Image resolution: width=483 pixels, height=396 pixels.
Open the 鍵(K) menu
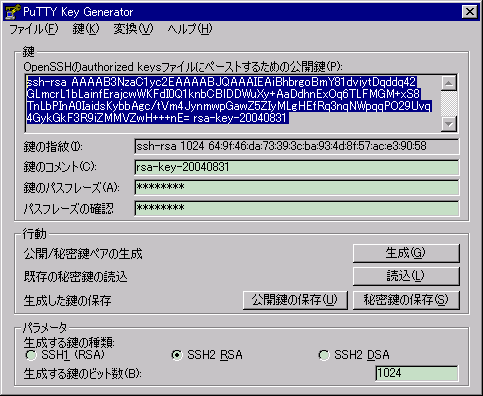tap(86, 29)
